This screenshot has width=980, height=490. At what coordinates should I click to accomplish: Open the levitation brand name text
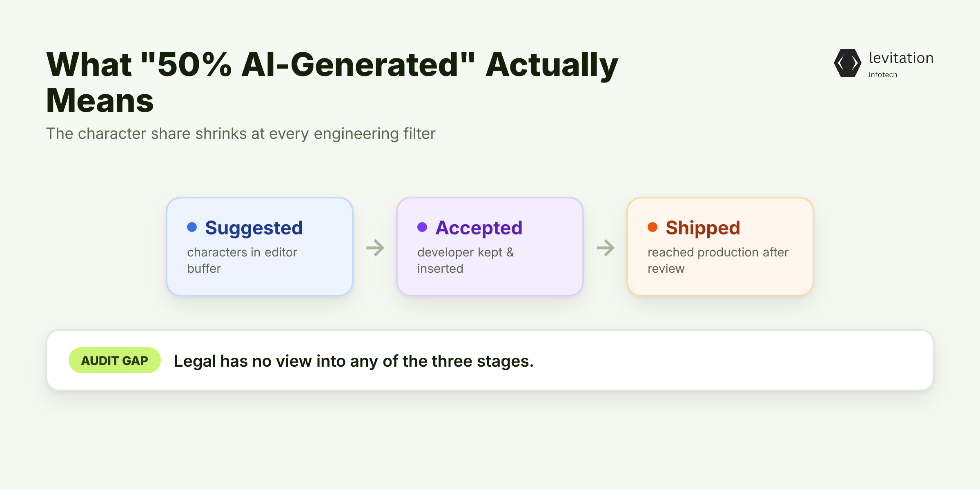pyautogui.click(x=901, y=58)
